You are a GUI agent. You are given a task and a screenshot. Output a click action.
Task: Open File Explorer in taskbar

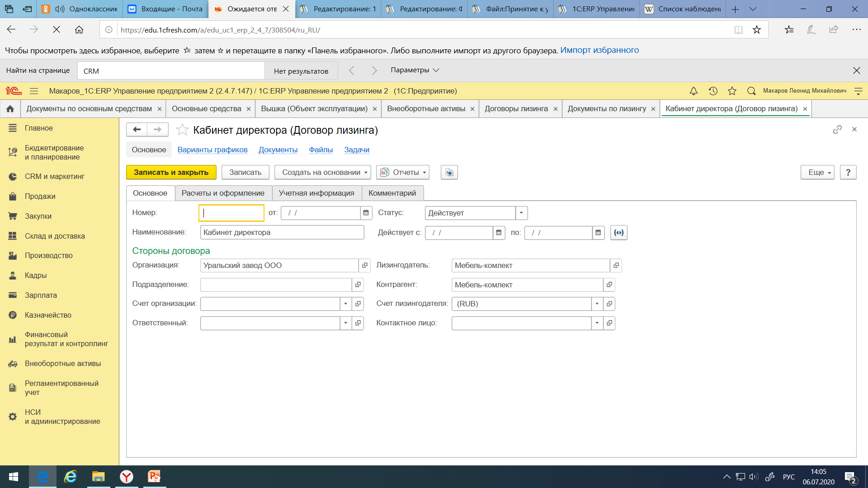(99, 477)
